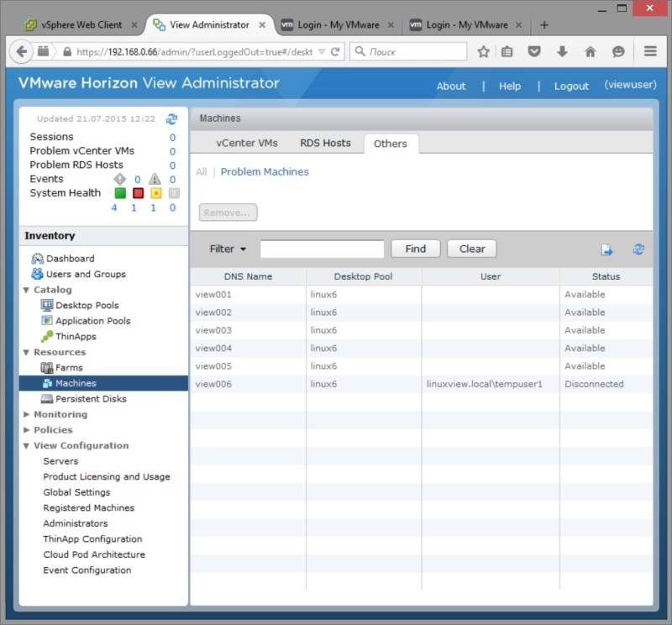Click the Events error diamond icon
The image size is (672, 625).
coord(119,179)
